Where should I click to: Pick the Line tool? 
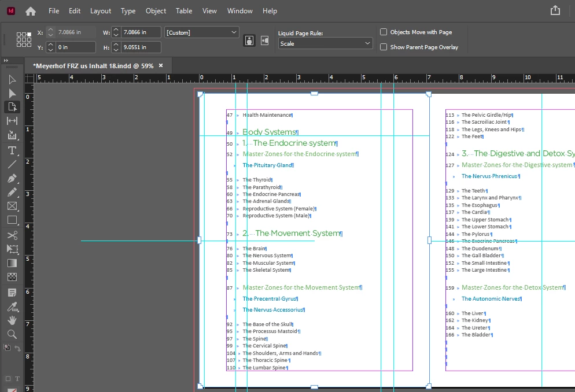coord(12,164)
